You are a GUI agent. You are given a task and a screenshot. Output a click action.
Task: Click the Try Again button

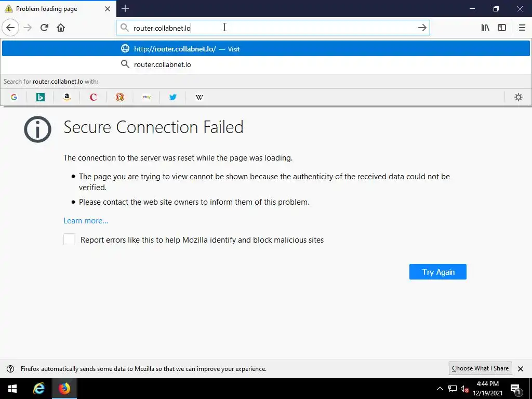(x=437, y=272)
